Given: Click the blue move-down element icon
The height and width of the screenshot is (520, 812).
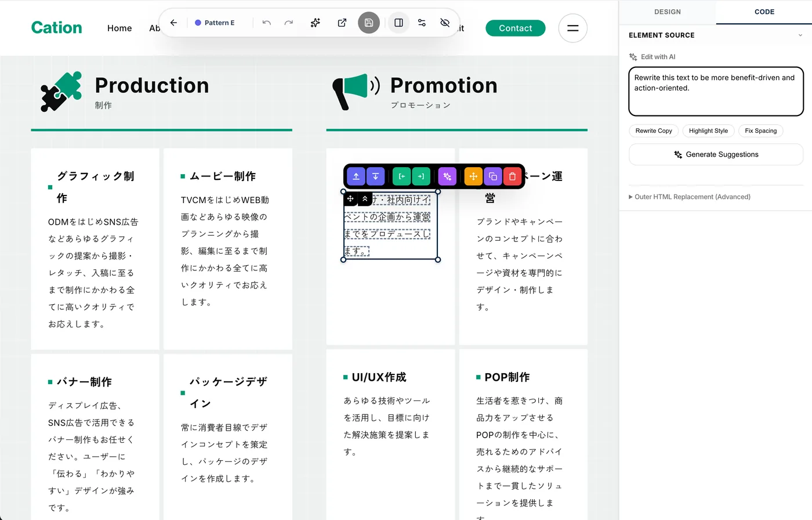Looking at the screenshot, I should (x=375, y=176).
